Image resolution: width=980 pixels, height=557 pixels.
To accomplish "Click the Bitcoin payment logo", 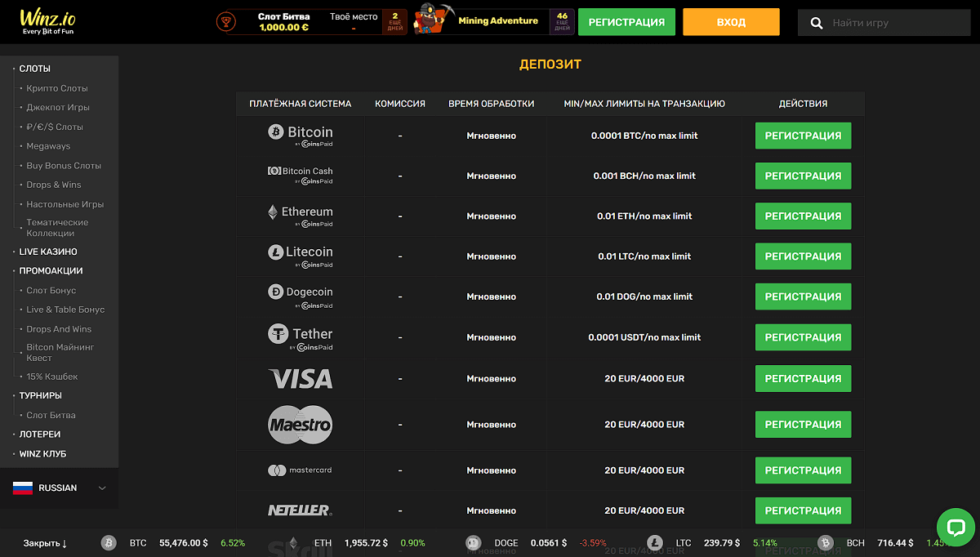I will (x=301, y=136).
